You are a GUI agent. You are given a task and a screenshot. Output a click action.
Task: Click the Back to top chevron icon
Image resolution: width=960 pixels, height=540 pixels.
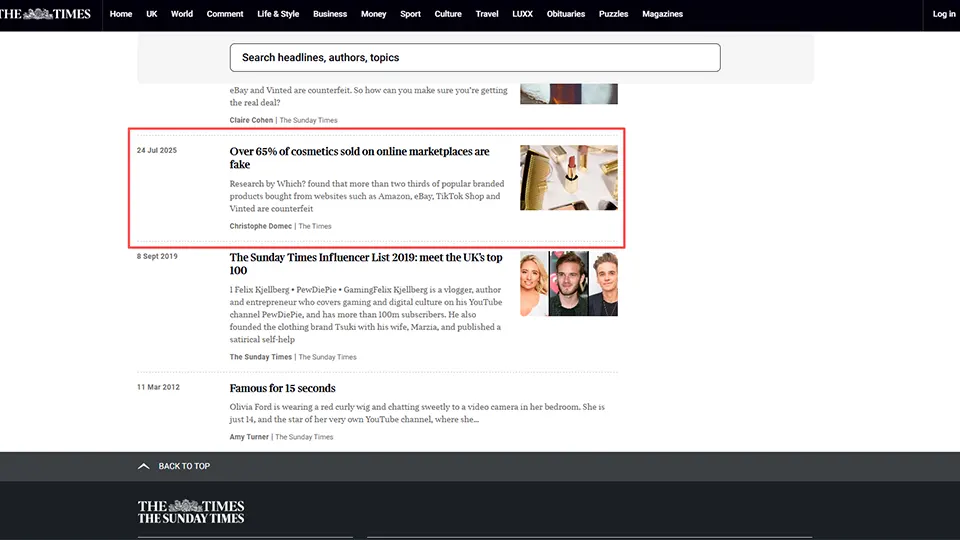144,466
